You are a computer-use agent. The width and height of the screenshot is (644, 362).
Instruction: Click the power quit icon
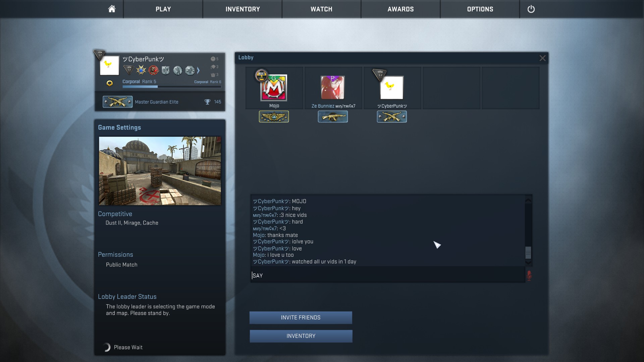531,9
